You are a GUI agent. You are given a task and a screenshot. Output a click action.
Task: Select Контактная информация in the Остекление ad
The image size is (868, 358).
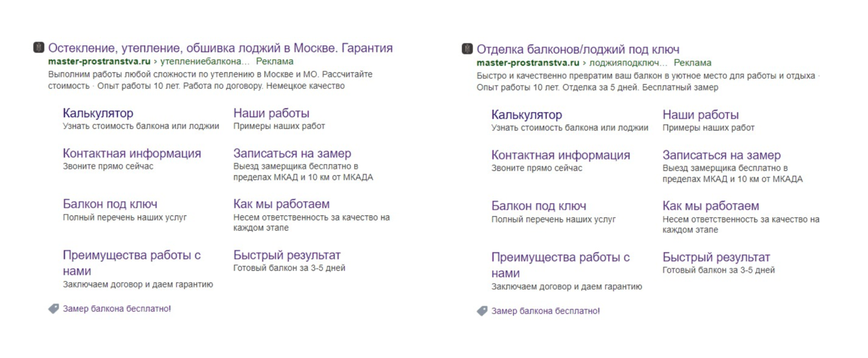tap(131, 153)
